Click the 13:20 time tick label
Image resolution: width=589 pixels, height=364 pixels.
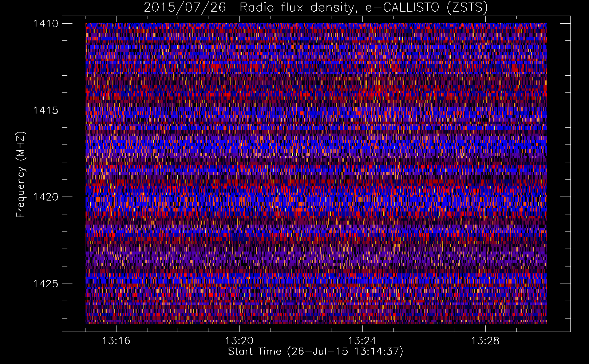point(239,341)
